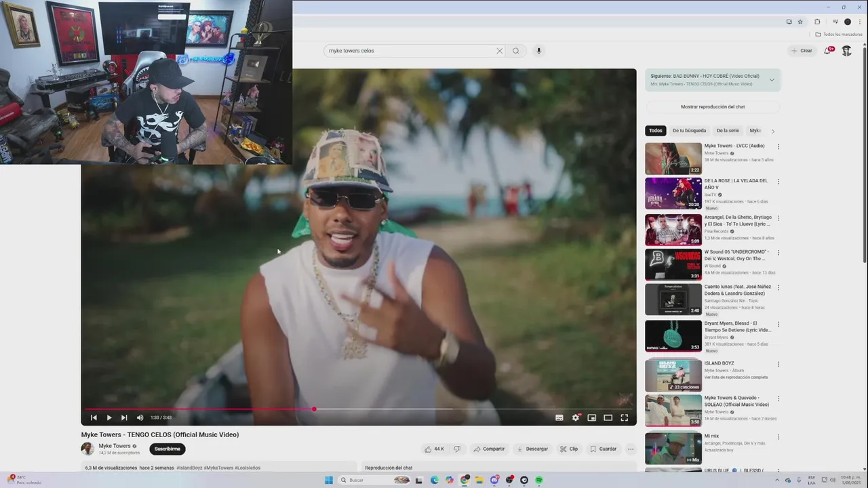
Task: Open 'Cuento lunas' video title
Action: [x=738, y=289]
